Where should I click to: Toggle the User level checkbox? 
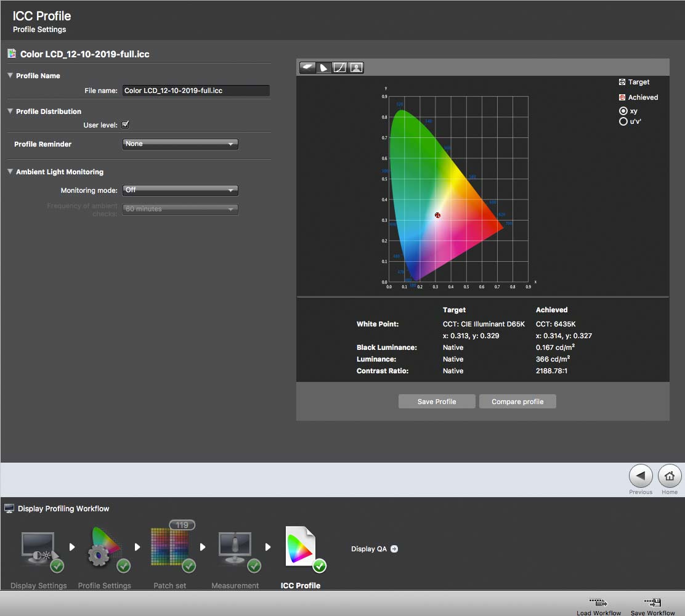pos(126,124)
